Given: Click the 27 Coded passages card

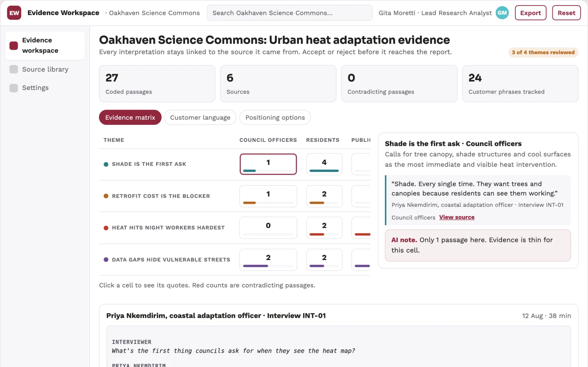Looking at the screenshot, I should [157, 84].
